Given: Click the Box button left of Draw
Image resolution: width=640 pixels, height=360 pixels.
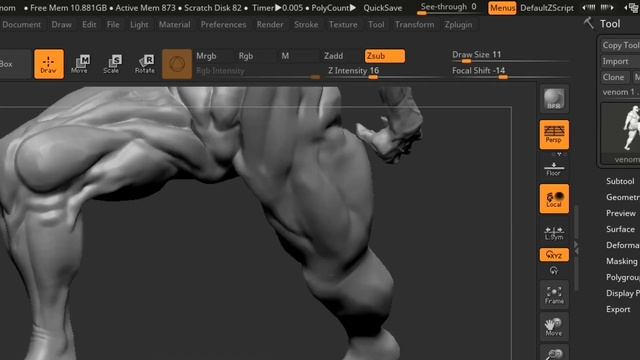Looking at the screenshot, I should coord(15,64).
